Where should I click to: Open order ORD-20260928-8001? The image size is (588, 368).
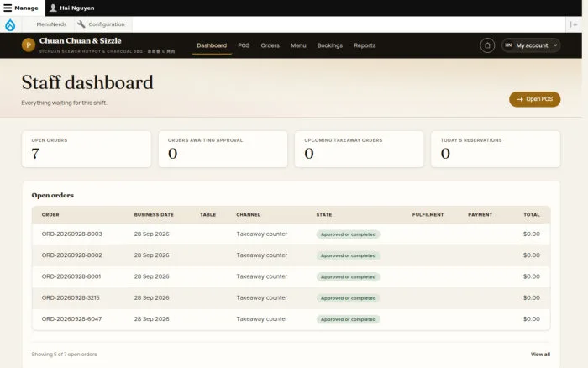[71, 276]
